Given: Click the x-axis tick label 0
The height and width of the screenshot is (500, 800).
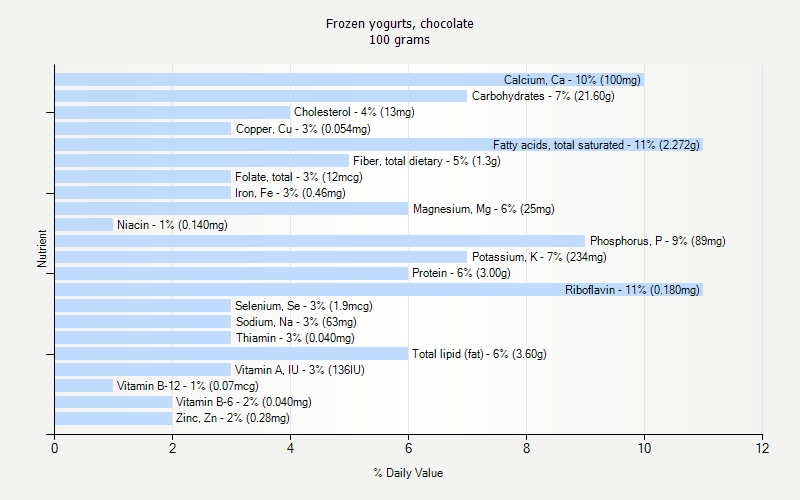Looking at the screenshot, I should [x=55, y=448].
